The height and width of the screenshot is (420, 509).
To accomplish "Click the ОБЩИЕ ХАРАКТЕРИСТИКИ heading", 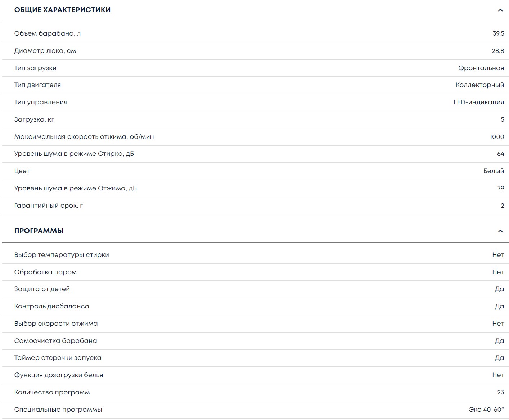I will point(62,10).
